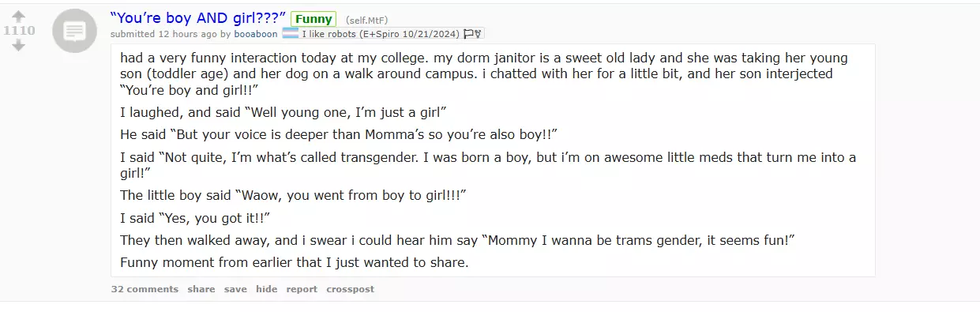The height and width of the screenshot is (312, 980).
Task: Click the 1110 score count
Action: 19,31
